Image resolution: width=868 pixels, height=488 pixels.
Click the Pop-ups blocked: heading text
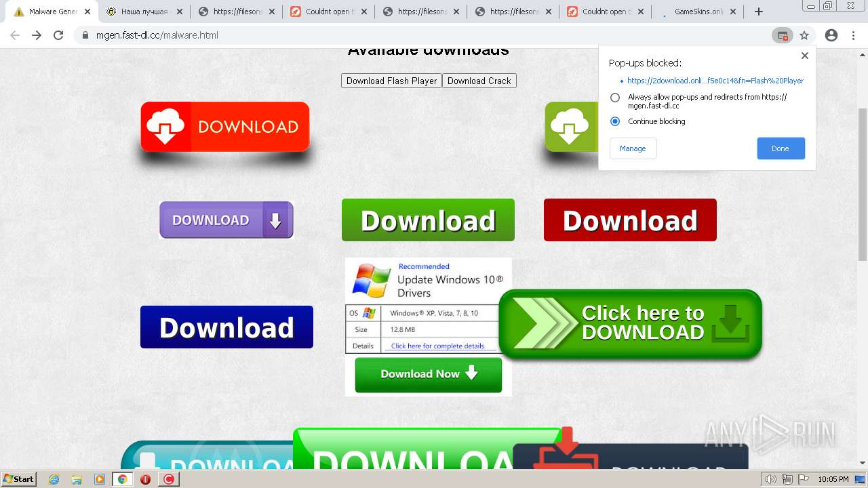[645, 63]
